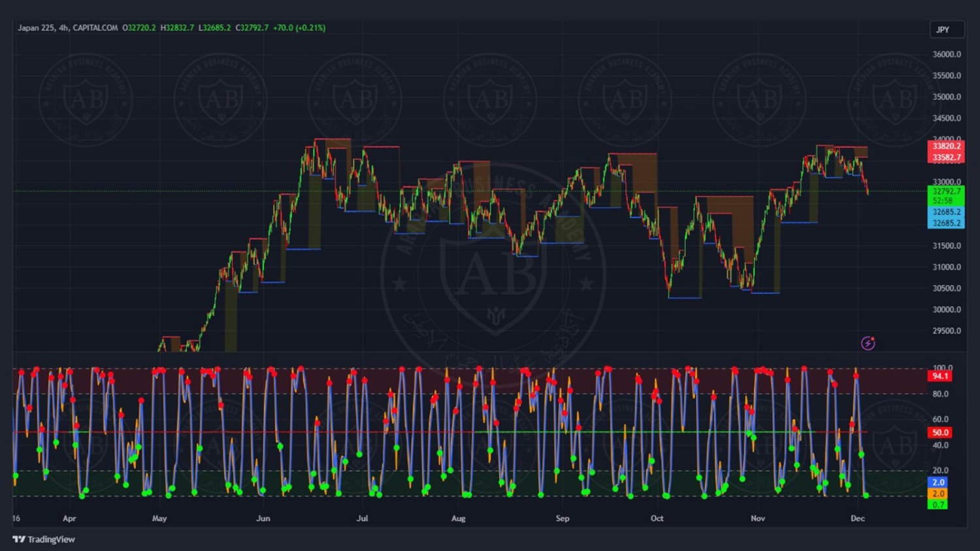Click the TradingView text link
The width and height of the screenshot is (980, 551).
click(x=51, y=539)
